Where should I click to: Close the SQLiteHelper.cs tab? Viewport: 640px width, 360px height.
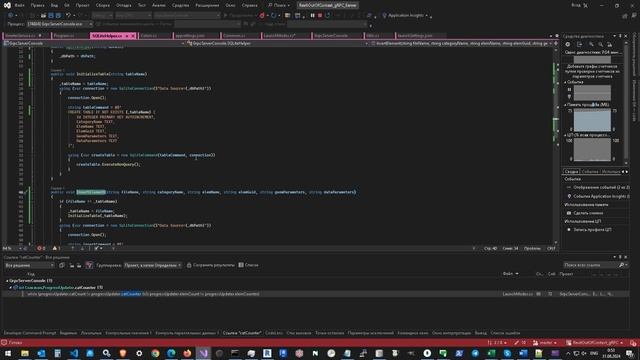(x=133, y=36)
